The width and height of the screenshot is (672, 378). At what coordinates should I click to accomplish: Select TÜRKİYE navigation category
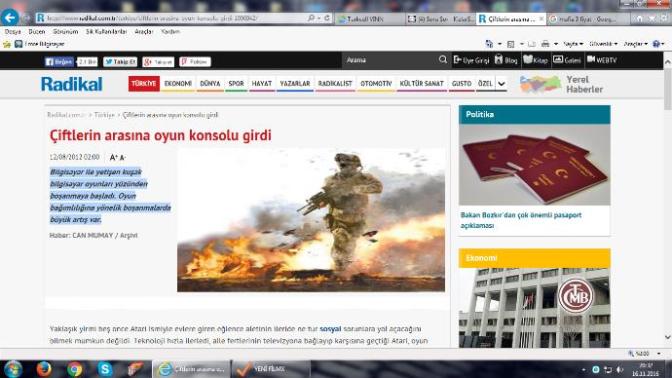(x=144, y=84)
